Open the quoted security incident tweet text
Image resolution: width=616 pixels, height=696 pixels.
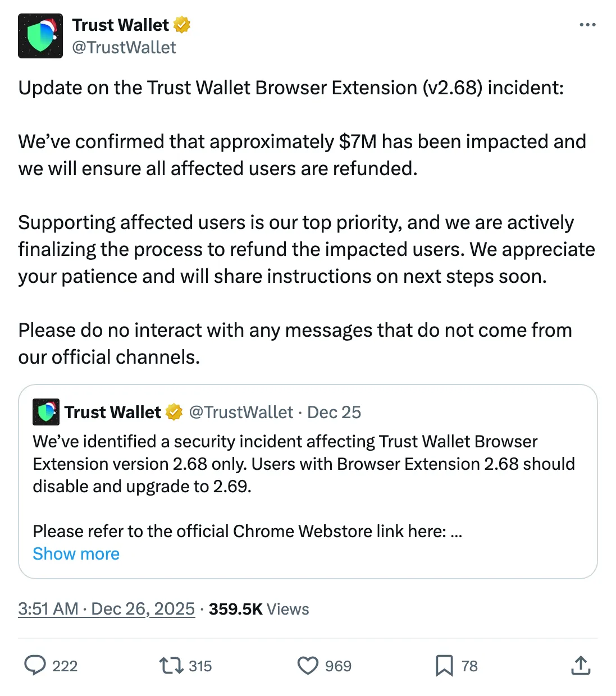(x=303, y=464)
